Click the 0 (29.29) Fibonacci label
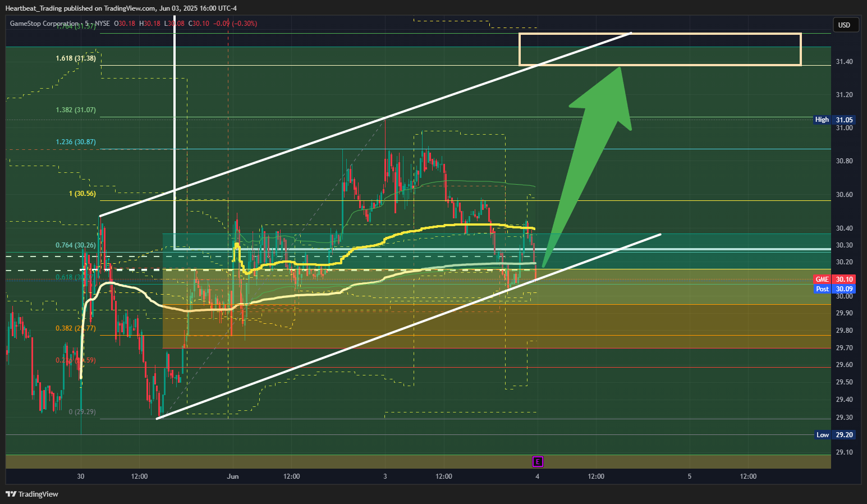Image resolution: width=867 pixels, height=504 pixels. [82, 412]
